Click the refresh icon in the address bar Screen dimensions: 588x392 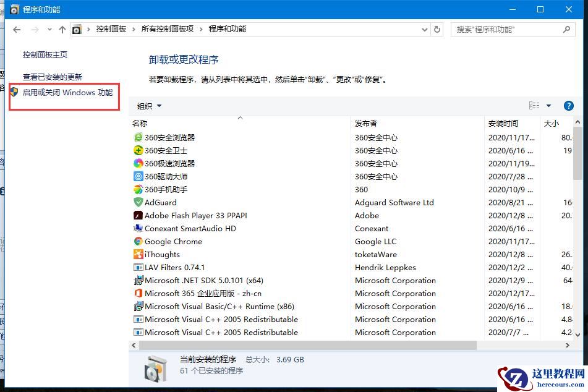[437, 28]
